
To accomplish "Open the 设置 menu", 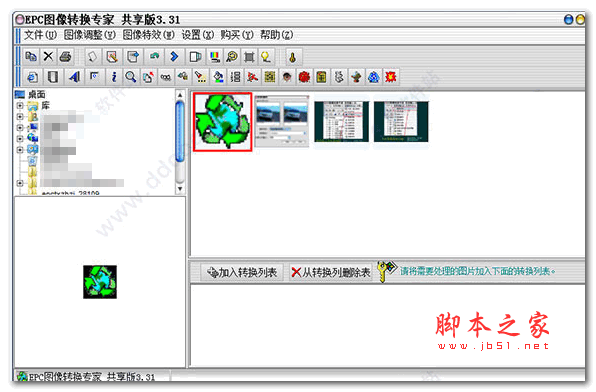I will tap(197, 35).
